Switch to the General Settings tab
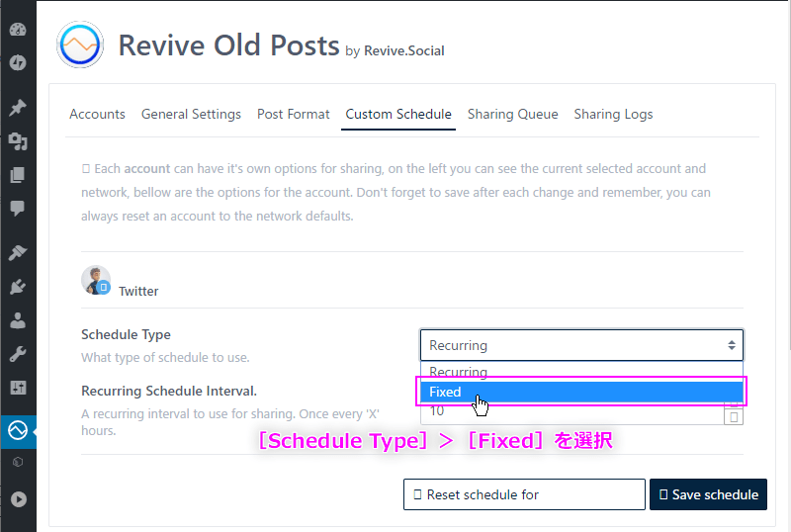Viewport: 791px width, 532px height. click(191, 114)
